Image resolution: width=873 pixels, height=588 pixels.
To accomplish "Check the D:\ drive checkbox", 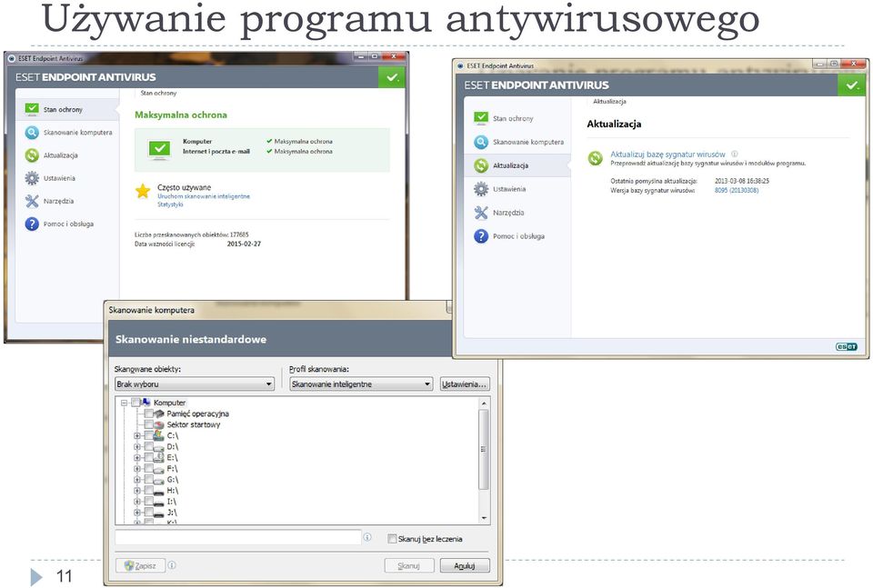I will pos(148,447).
